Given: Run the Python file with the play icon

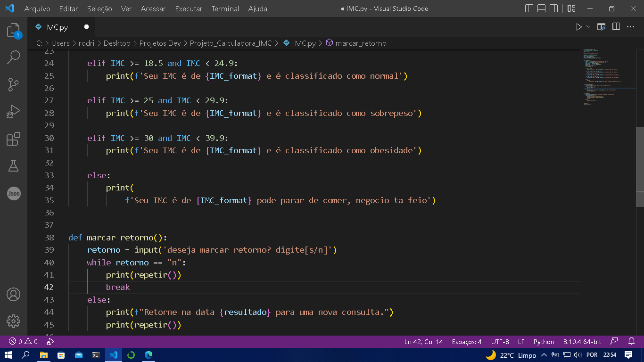Looking at the screenshot, I should coord(578,27).
